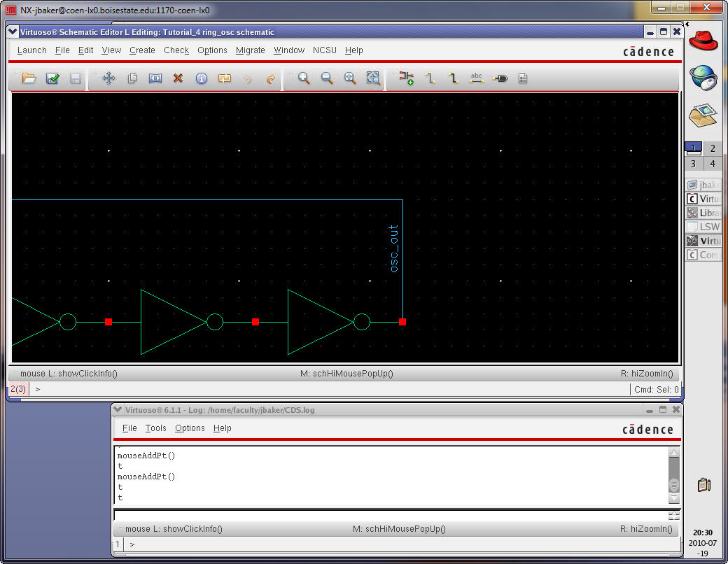
Task: Open the Check menu in schematic editor
Action: pos(176,50)
